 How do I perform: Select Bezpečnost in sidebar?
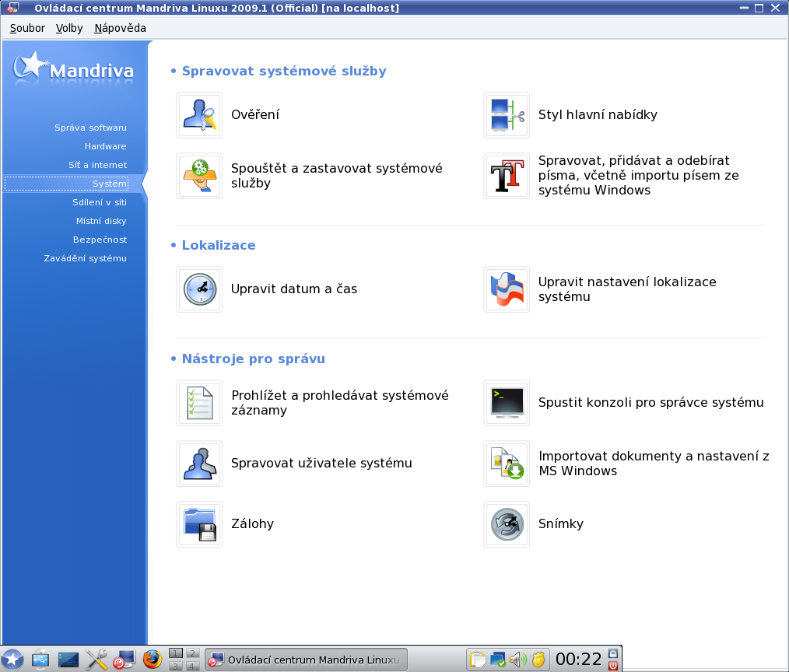[100, 240]
